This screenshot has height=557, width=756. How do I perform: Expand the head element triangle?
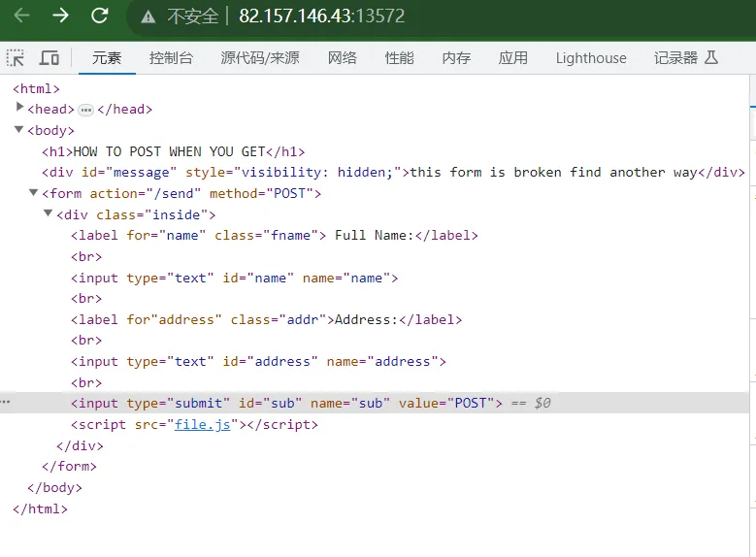pyautogui.click(x=19, y=107)
